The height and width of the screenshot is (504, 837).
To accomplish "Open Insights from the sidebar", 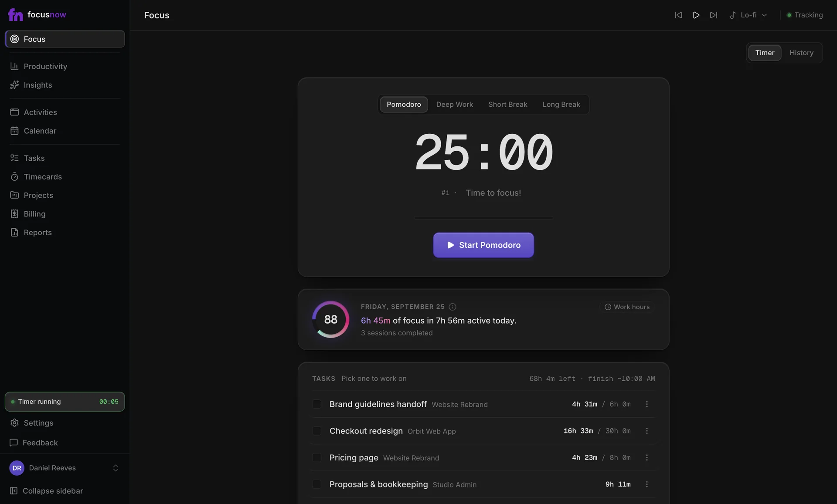I will pos(65,85).
